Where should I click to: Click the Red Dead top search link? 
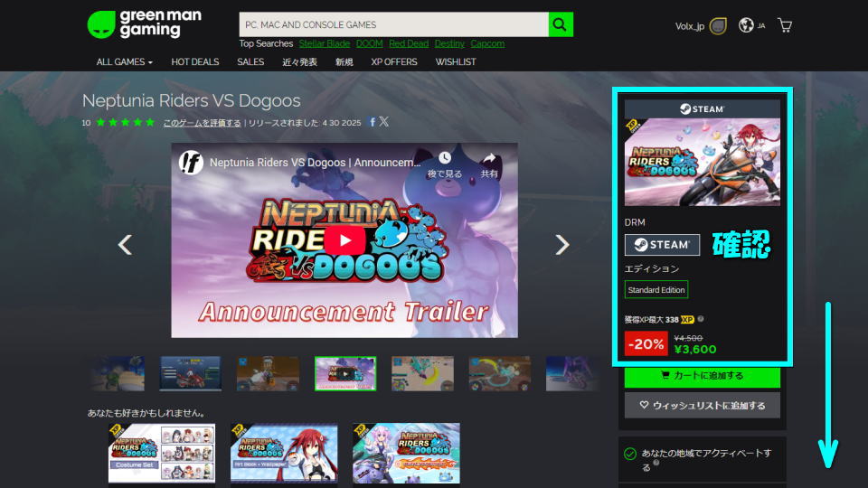coord(409,43)
